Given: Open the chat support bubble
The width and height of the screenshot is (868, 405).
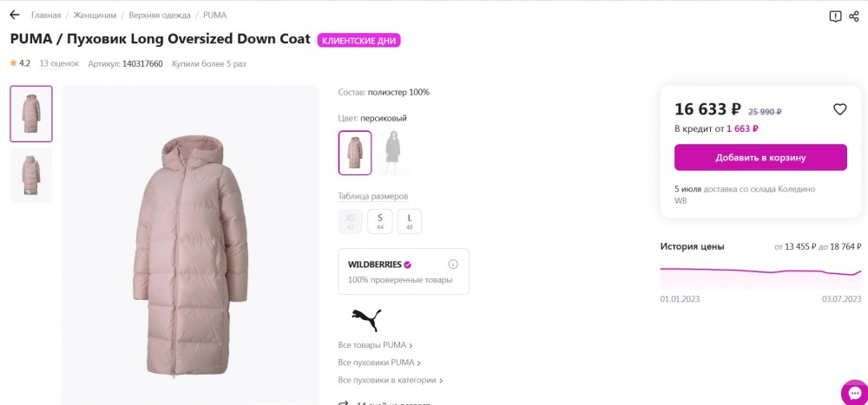Looking at the screenshot, I should (853, 392).
